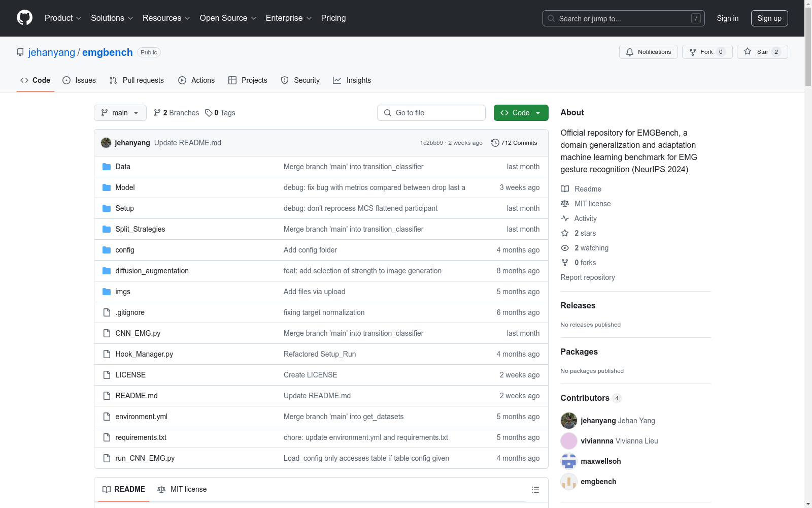Viewport: 812px width, 508px height.
Task: Open the CNN_EMG.py file
Action: pyautogui.click(x=138, y=333)
